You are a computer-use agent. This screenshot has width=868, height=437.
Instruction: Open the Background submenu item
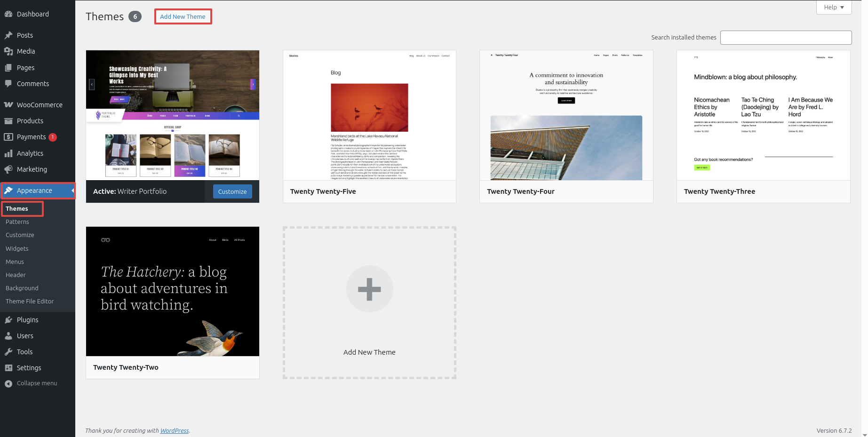(x=22, y=288)
